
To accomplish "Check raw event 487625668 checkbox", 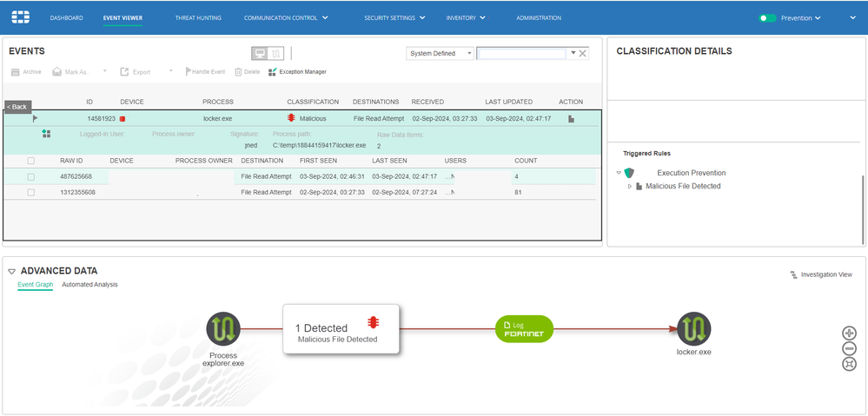I will [31, 176].
